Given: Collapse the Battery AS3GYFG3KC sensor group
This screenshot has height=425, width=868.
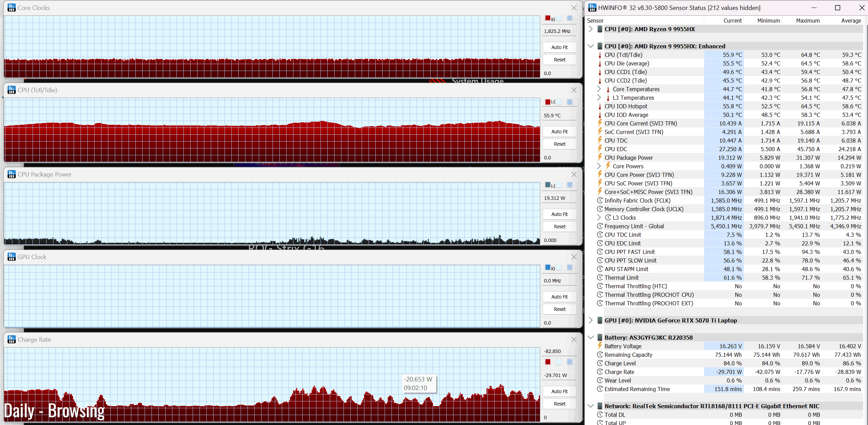Looking at the screenshot, I should (x=590, y=337).
